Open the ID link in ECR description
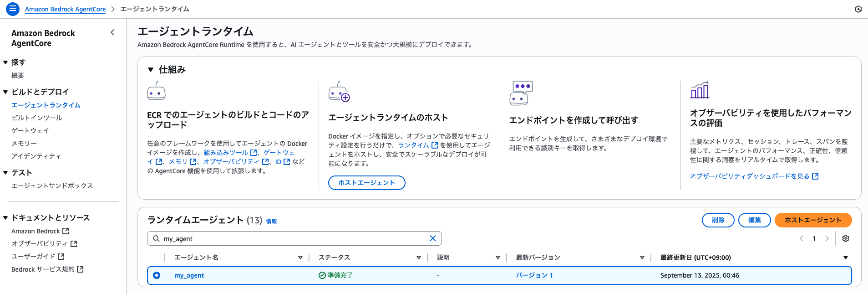This screenshot has height=294, width=868. [x=283, y=162]
